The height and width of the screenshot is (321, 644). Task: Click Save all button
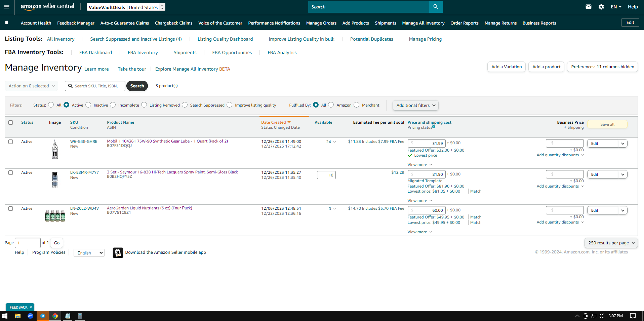click(607, 124)
